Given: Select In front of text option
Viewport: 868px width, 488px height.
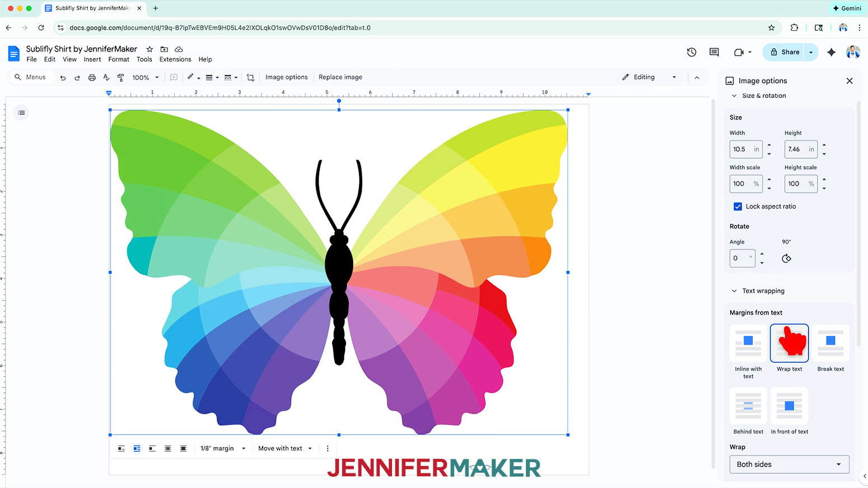Looking at the screenshot, I should 789,406.
